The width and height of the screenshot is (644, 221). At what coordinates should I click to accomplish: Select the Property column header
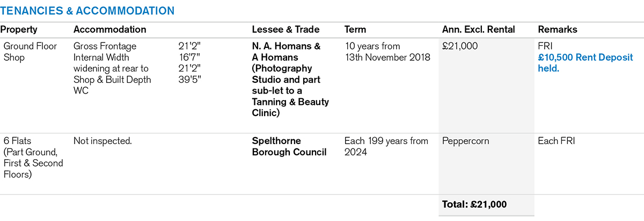19,30
